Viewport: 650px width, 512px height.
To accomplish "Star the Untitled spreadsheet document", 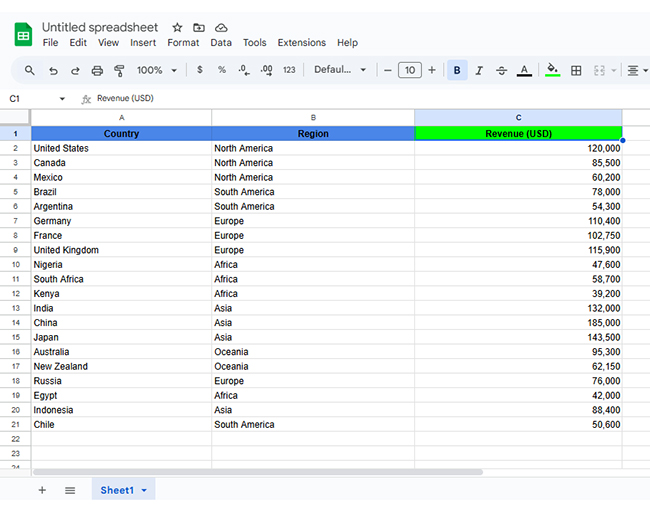I will (177, 27).
